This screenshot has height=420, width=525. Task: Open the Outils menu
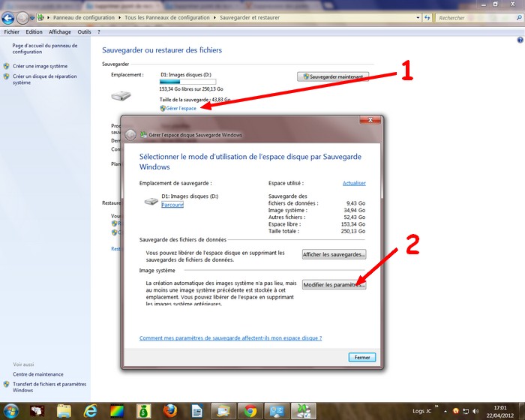pyautogui.click(x=84, y=31)
